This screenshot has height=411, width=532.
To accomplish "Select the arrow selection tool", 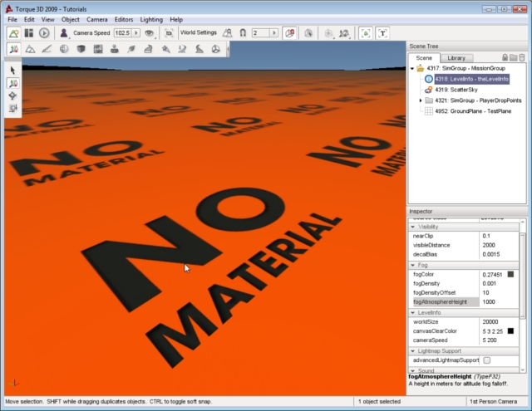I will 13,70.
